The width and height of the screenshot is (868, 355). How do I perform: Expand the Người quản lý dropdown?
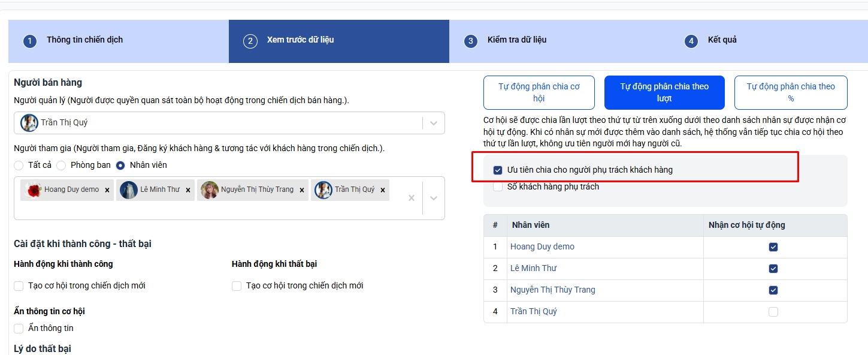(x=434, y=123)
